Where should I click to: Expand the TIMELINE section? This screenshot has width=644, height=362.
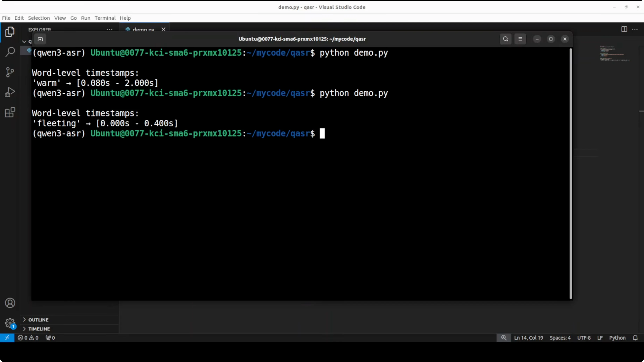(x=39, y=329)
